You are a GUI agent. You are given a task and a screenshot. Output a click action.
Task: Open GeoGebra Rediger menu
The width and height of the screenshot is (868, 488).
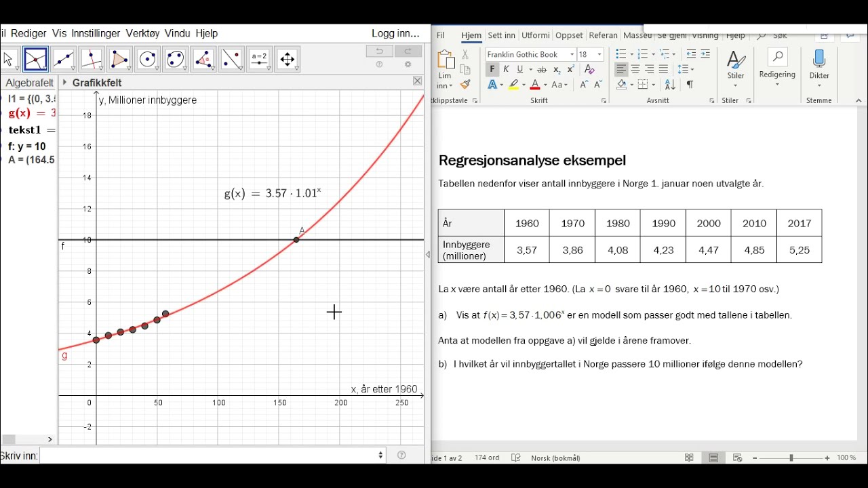tap(28, 33)
